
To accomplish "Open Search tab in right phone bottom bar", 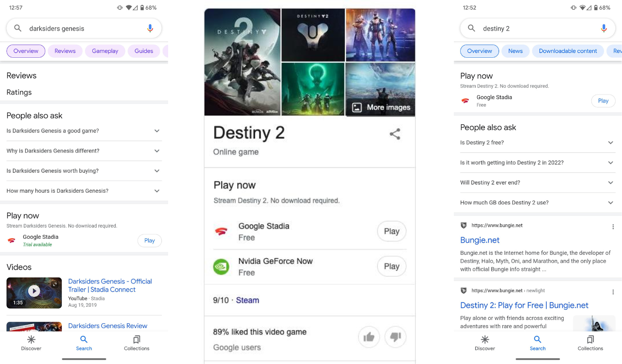I will pyautogui.click(x=538, y=343).
